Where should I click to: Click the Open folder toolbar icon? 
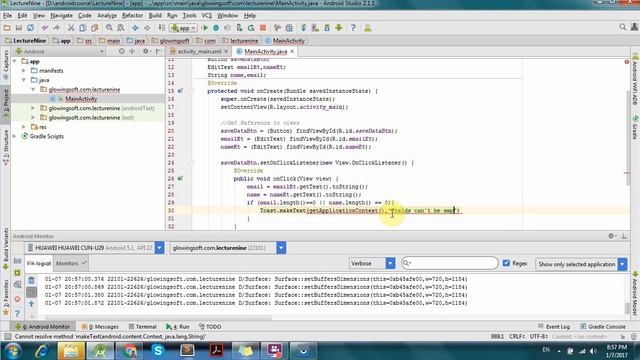pyautogui.click(x=7, y=28)
